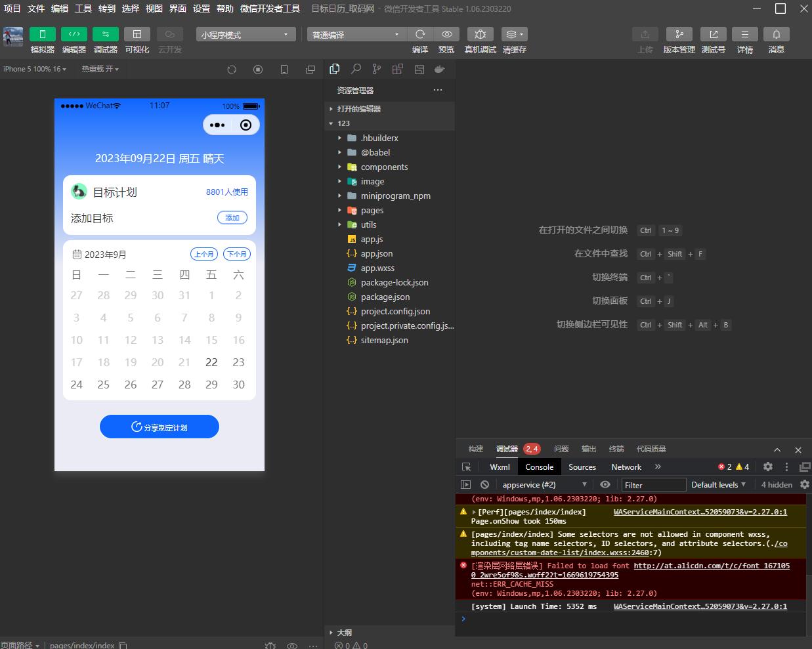Click the console filter input
Image resolution: width=812 pixels, height=649 pixels.
pyautogui.click(x=654, y=485)
